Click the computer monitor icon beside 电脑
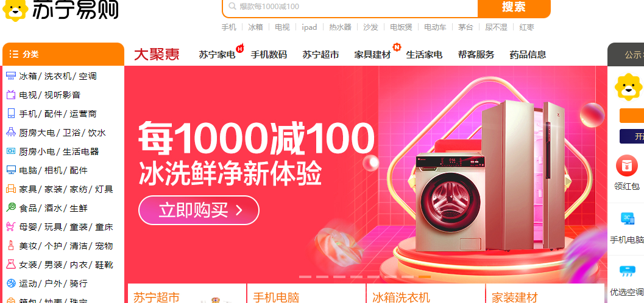The image size is (644, 303). tap(11, 170)
